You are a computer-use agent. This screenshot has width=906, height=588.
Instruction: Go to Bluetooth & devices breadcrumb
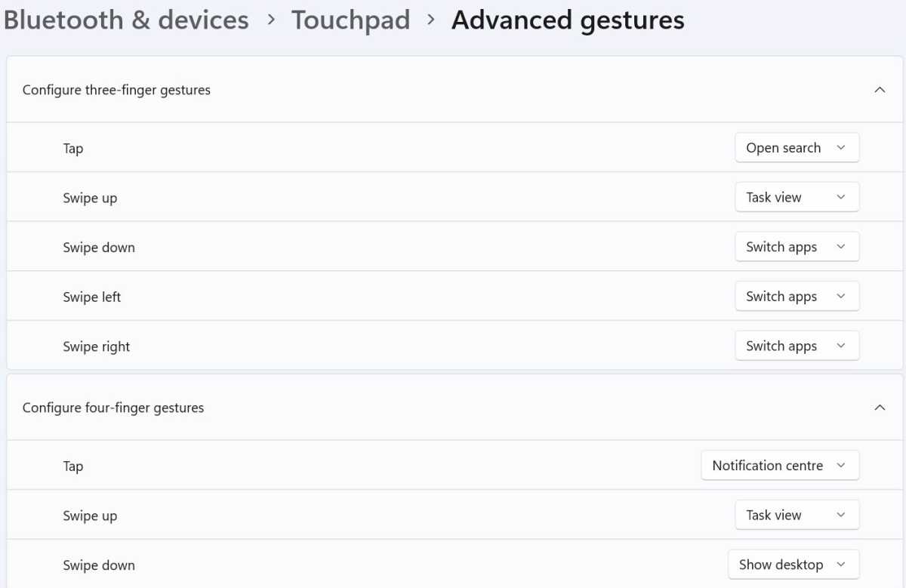[126, 20]
